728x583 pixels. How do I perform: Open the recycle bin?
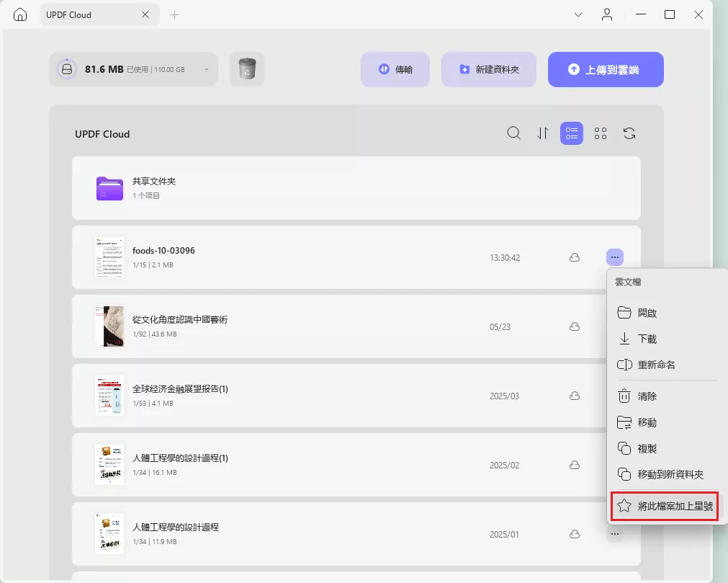click(247, 69)
